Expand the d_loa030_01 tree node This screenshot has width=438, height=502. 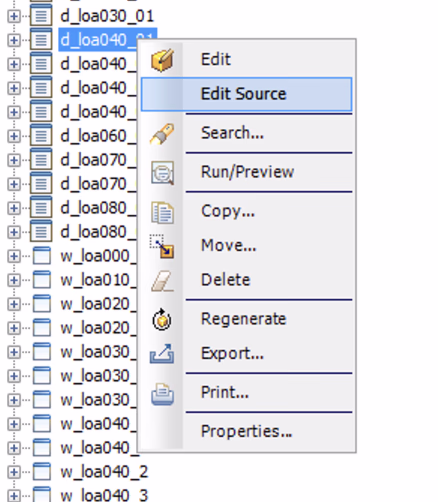pos(14,16)
